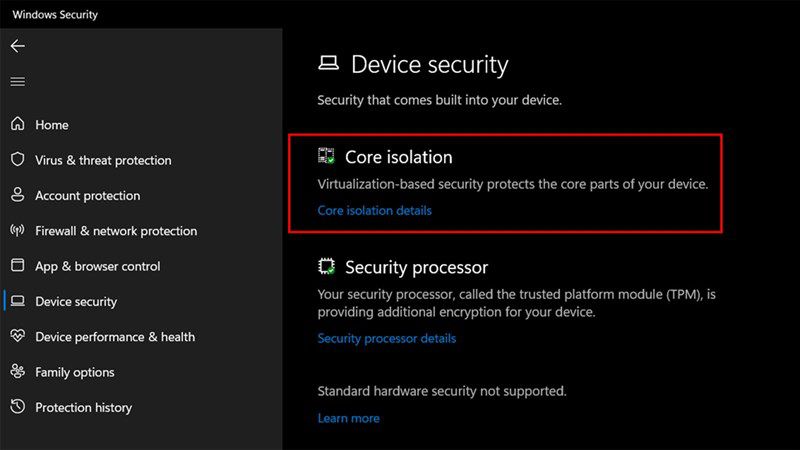Click the Protection history clock icon

click(18, 406)
